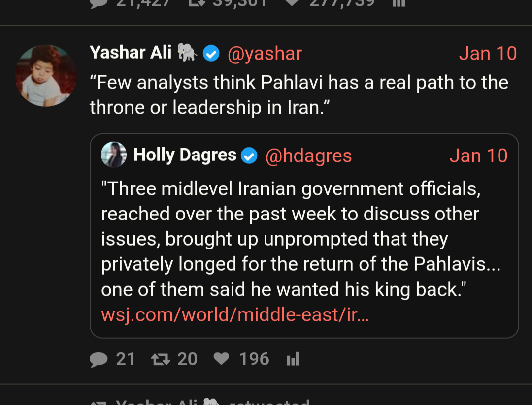
Task: Open the wsj.com/world/middle-east article link
Action: coord(235,315)
